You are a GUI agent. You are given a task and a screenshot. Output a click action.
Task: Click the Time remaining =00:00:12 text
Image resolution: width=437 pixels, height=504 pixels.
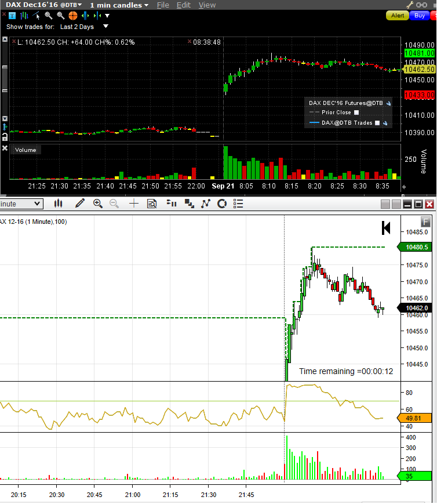pyautogui.click(x=346, y=371)
